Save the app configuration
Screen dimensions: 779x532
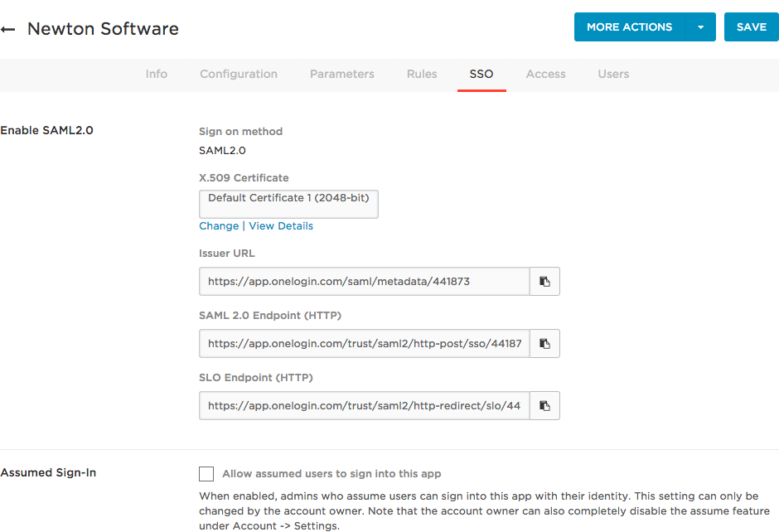(x=751, y=27)
